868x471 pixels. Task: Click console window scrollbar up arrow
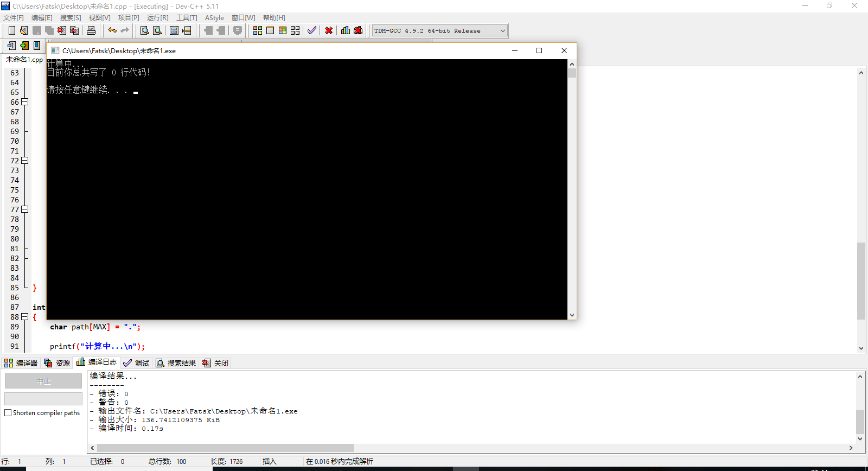coord(572,63)
